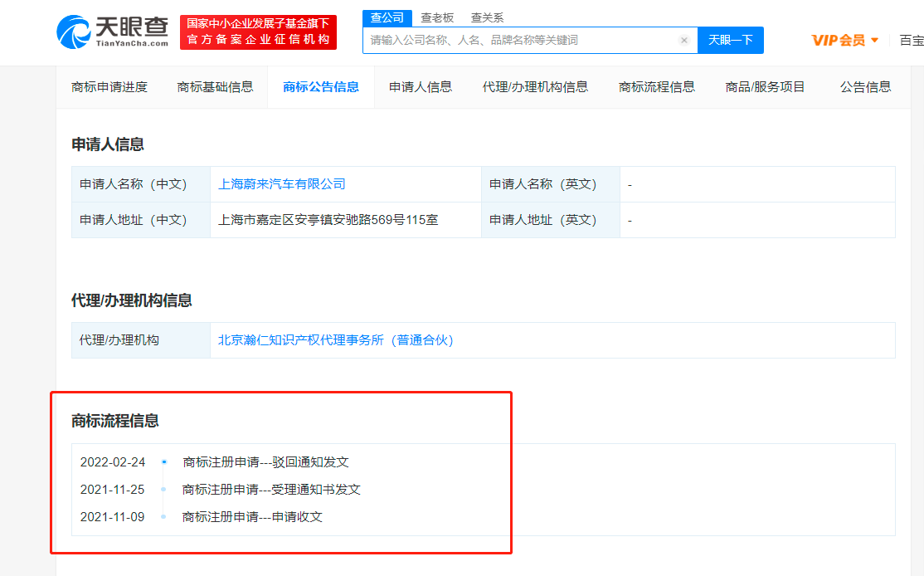
Task: Select the 查公司 search tab
Action: tap(387, 17)
